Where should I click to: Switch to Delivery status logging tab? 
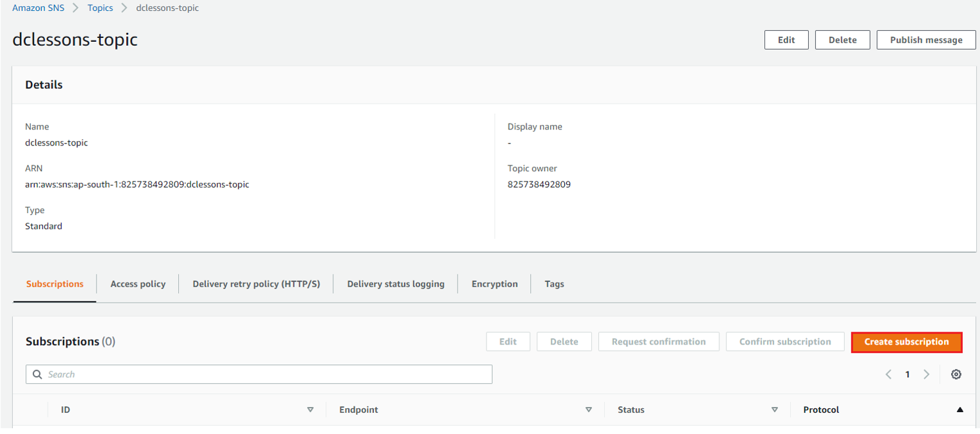coord(396,284)
